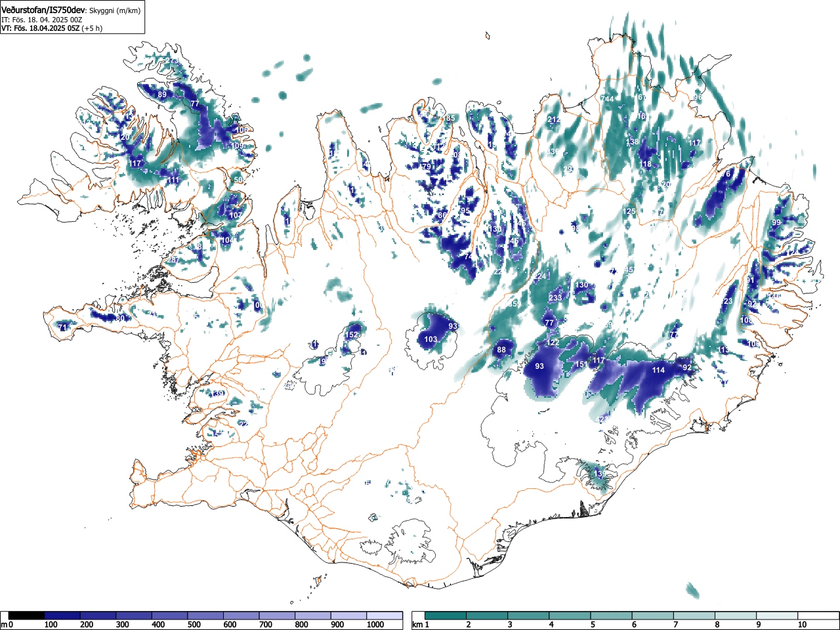Click the 500 tick label on metre scale
Screen dimensions: 840x630
point(194,625)
